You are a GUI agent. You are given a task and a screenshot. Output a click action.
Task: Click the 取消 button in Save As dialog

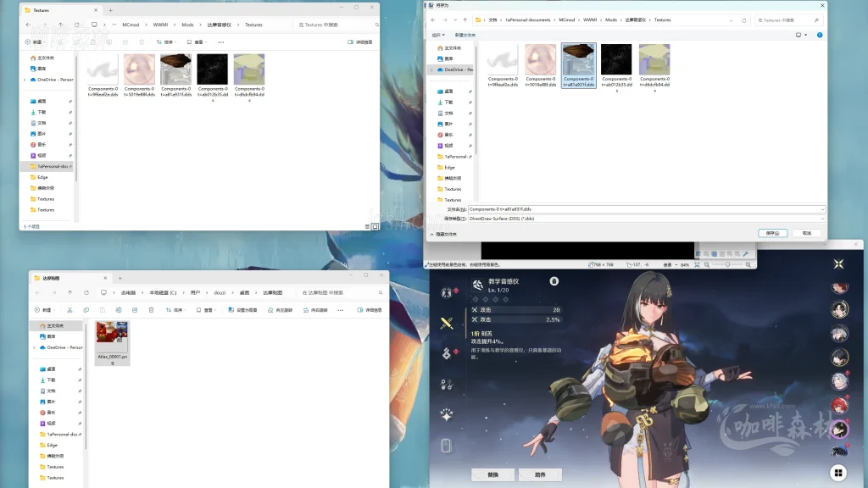click(x=806, y=233)
